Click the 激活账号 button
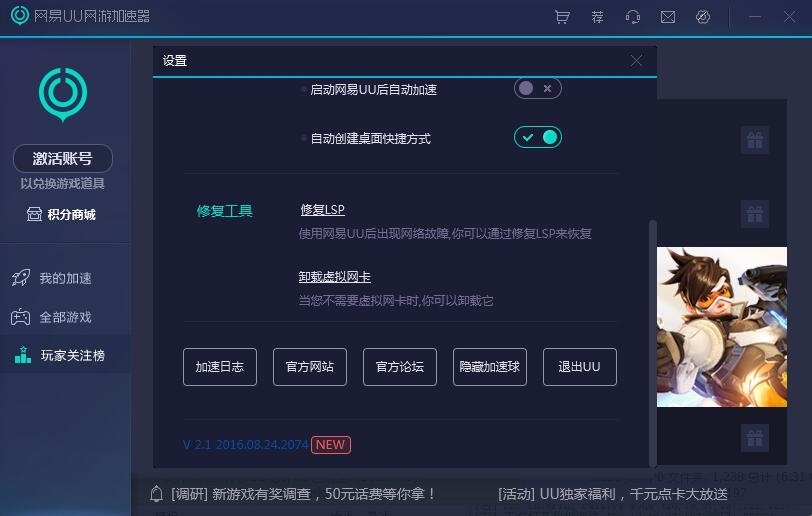 click(63, 159)
